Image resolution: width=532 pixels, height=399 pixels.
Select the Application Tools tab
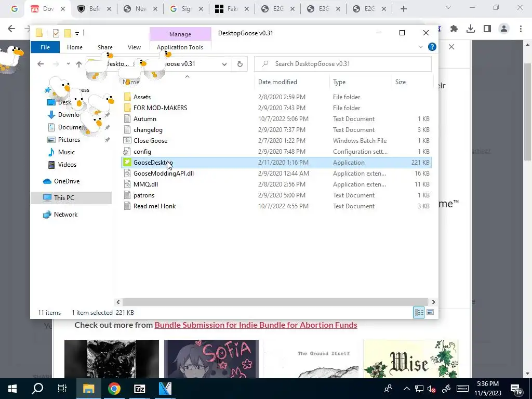click(x=180, y=47)
